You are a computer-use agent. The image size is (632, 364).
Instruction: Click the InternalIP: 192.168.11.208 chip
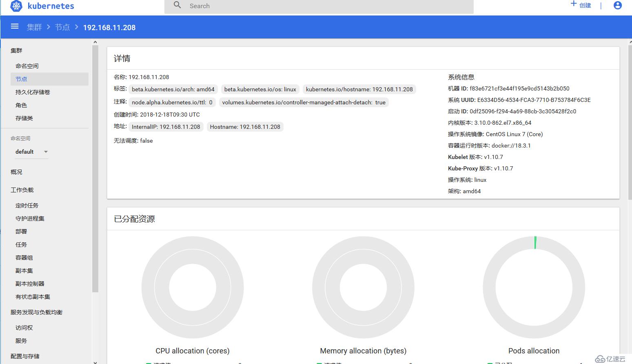166,127
